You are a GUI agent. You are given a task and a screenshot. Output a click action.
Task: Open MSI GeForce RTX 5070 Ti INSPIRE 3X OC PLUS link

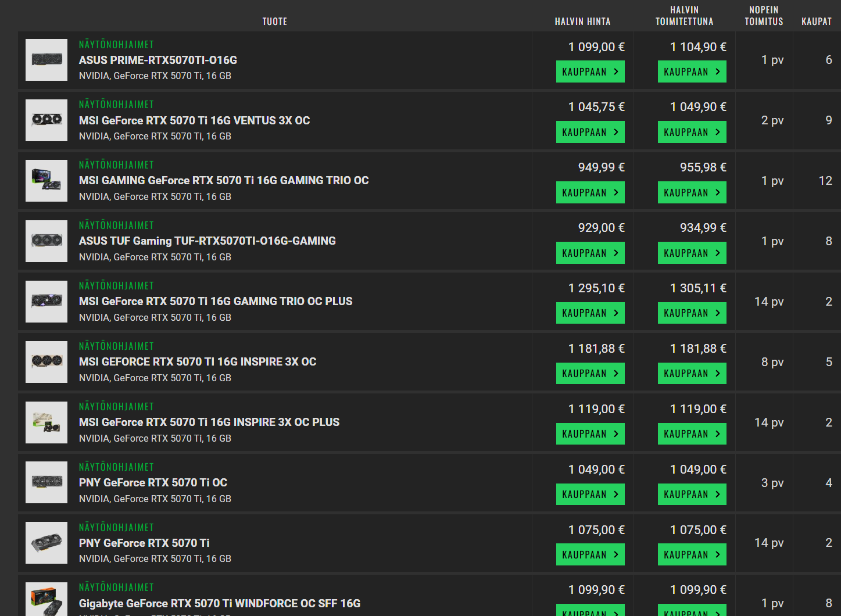click(x=209, y=422)
